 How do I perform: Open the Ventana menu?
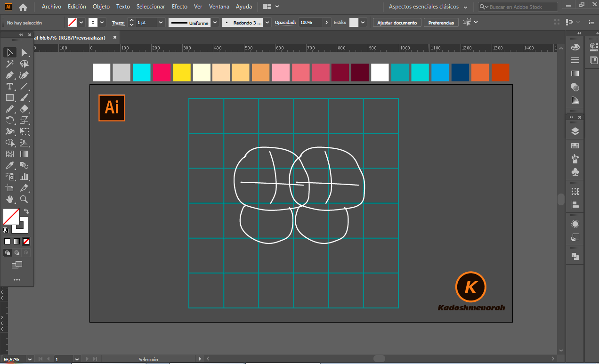[219, 7]
